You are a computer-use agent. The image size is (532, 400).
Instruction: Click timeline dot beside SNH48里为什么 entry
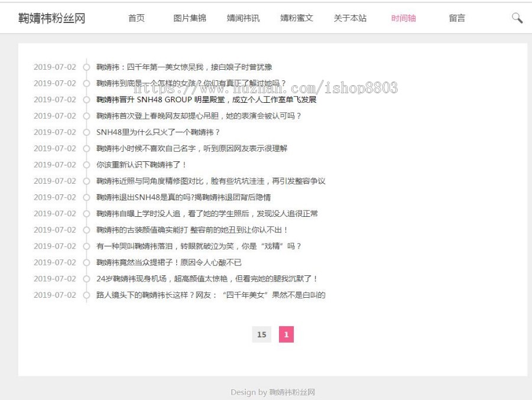coord(86,132)
